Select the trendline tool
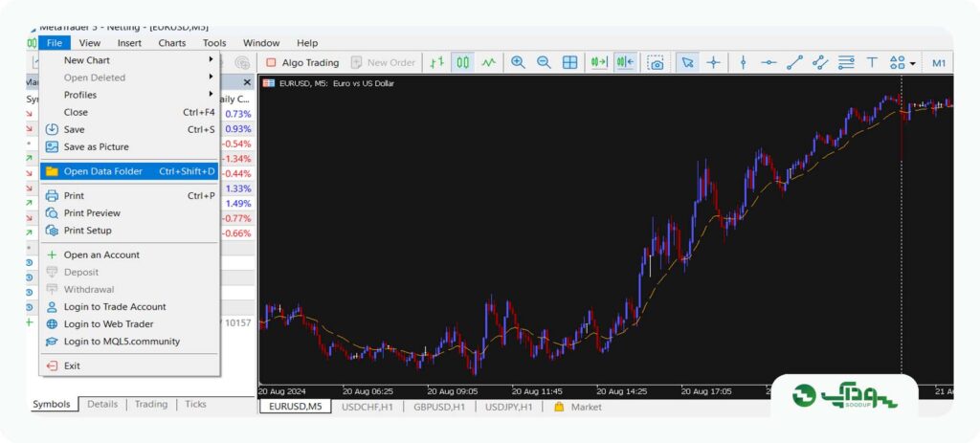 [794, 62]
